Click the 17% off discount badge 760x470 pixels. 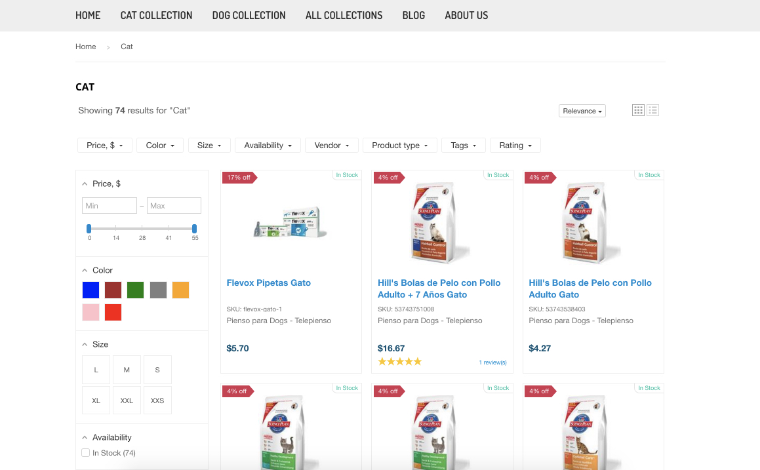(239, 178)
